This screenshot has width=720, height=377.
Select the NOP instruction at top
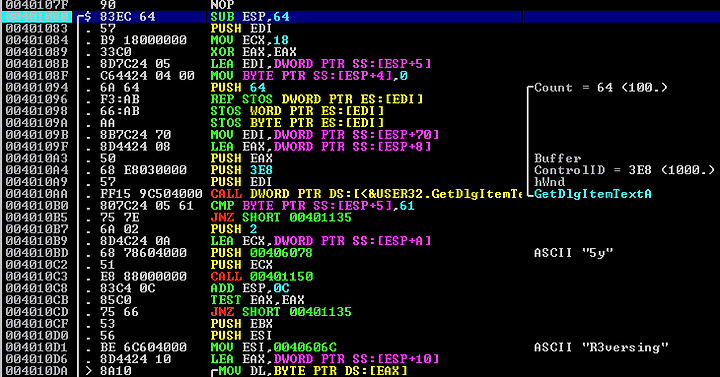(x=222, y=5)
